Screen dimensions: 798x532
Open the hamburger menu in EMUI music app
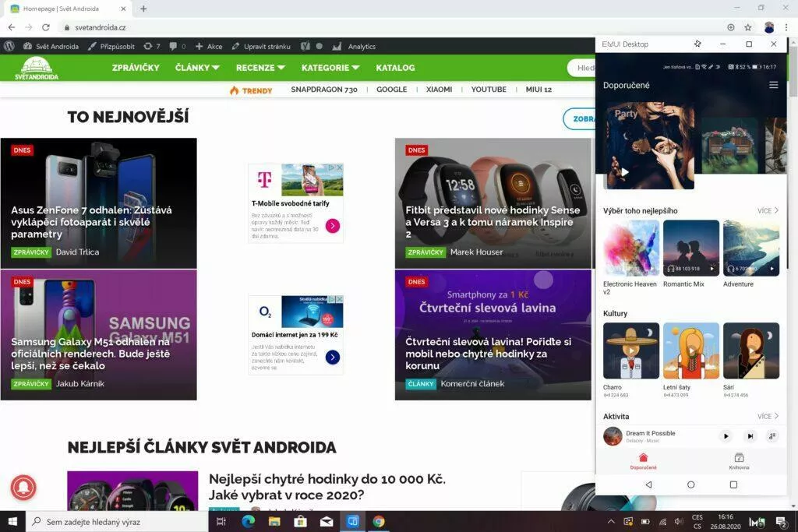coord(774,85)
